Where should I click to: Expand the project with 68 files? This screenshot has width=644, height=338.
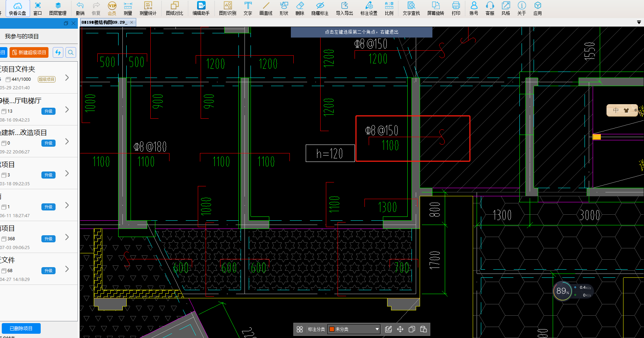click(67, 269)
